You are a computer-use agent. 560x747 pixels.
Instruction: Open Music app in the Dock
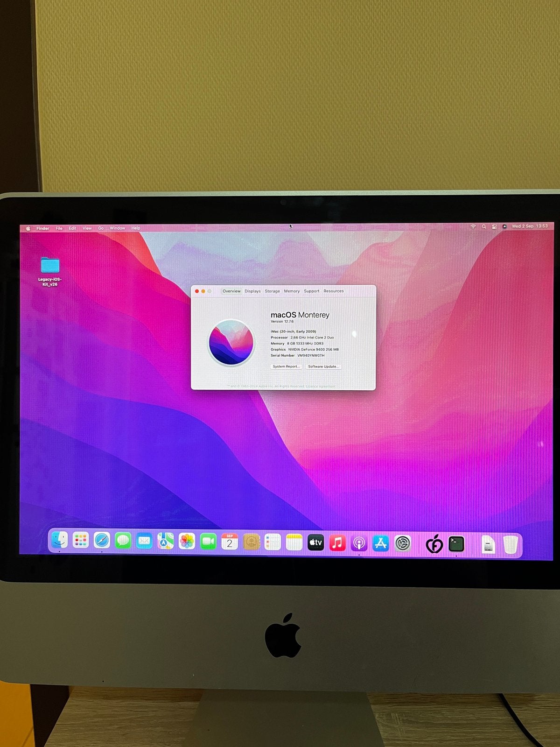337,543
